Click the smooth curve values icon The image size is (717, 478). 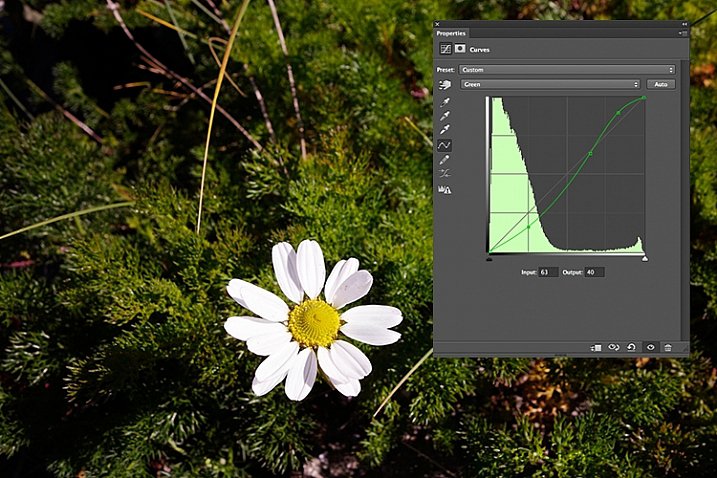tap(445, 174)
